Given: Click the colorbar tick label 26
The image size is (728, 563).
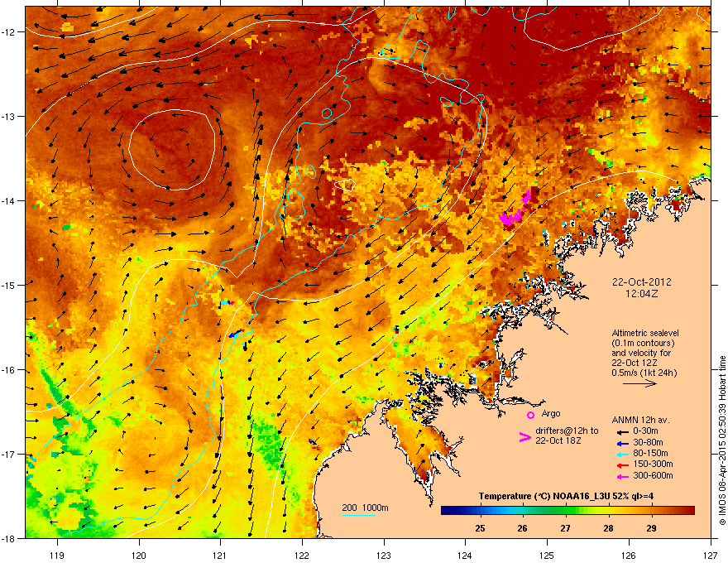Looking at the screenshot, I should click(523, 528).
